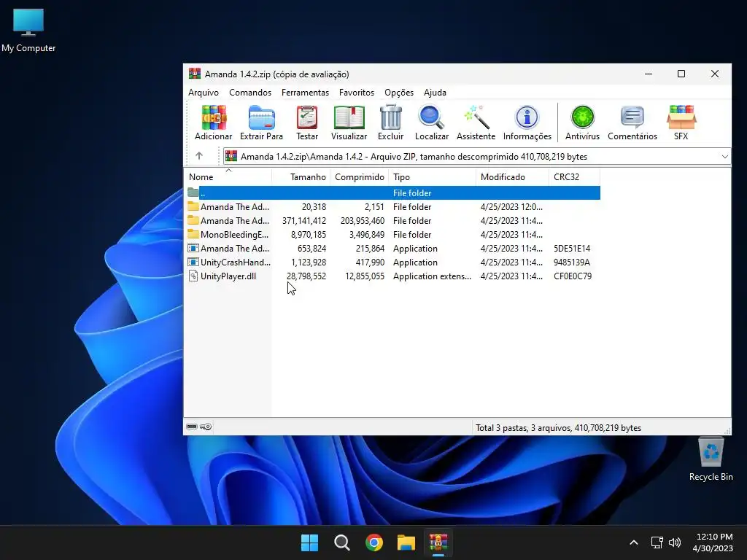747x560 pixels.
Task: Select the parent folder '..' row
Action: 393,192
